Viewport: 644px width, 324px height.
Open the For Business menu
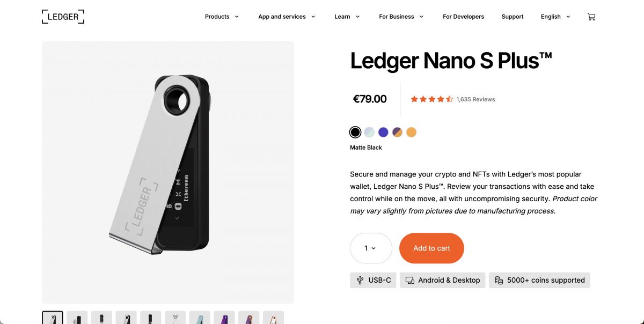point(401,17)
